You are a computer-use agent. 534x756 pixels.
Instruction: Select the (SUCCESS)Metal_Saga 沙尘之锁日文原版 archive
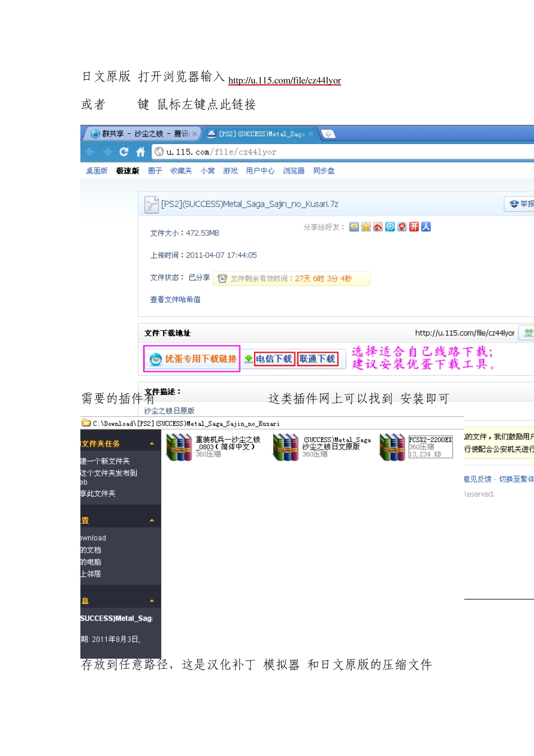322,447
